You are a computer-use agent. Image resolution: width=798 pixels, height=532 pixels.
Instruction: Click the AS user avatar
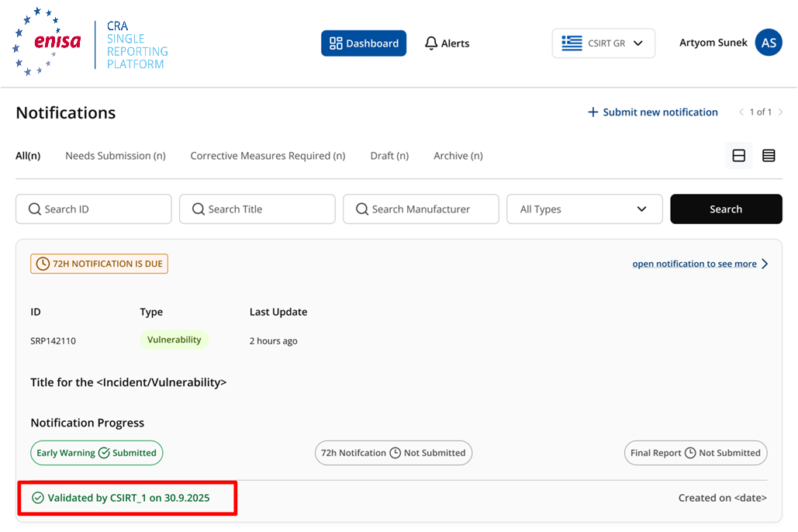click(769, 42)
